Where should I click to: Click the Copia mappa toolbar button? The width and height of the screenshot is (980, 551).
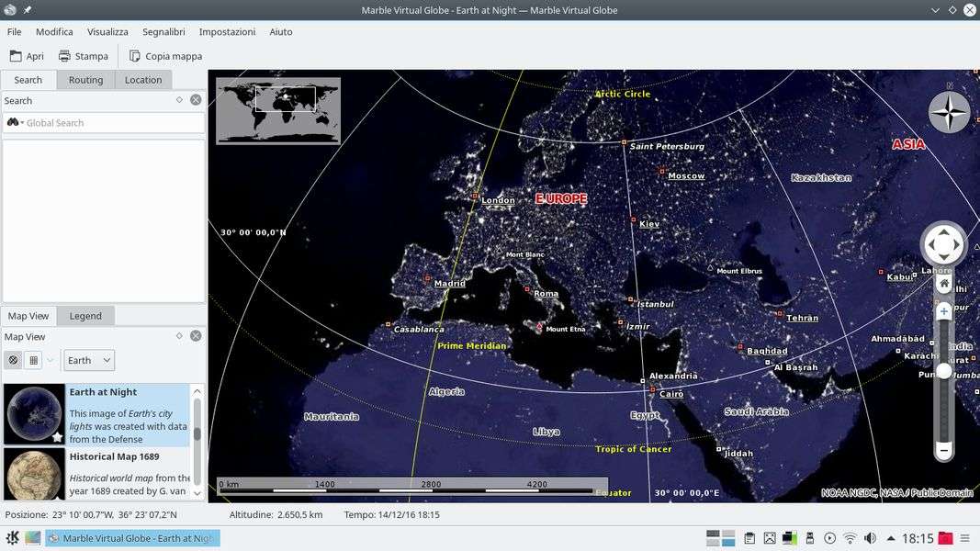click(x=165, y=56)
